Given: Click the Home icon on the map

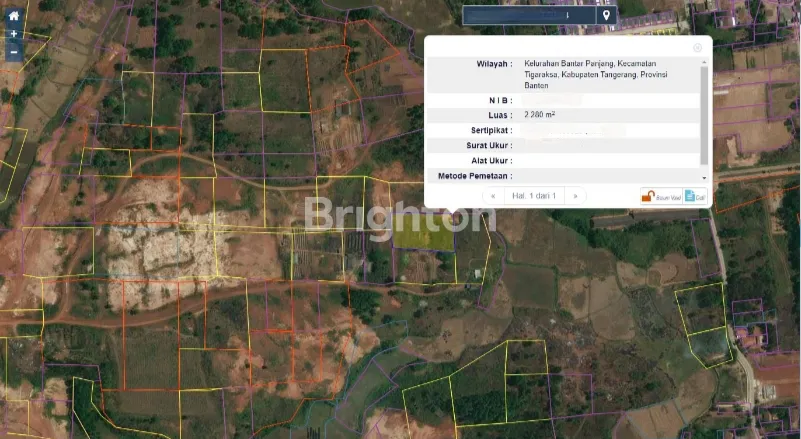Looking at the screenshot, I should point(13,16).
